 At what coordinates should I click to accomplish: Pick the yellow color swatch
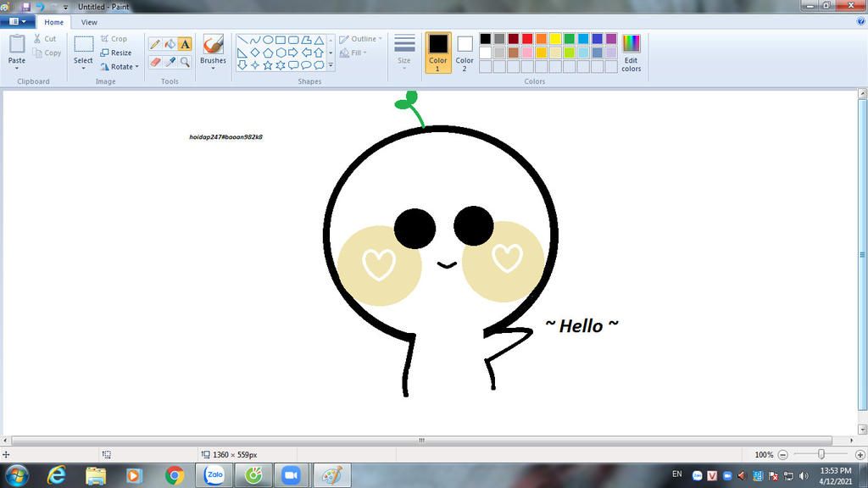point(555,39)
